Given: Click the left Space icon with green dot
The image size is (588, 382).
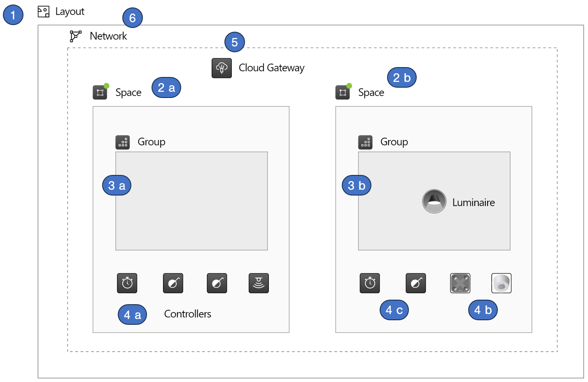Looking at the screenshot, I should [x=100, y=93].
